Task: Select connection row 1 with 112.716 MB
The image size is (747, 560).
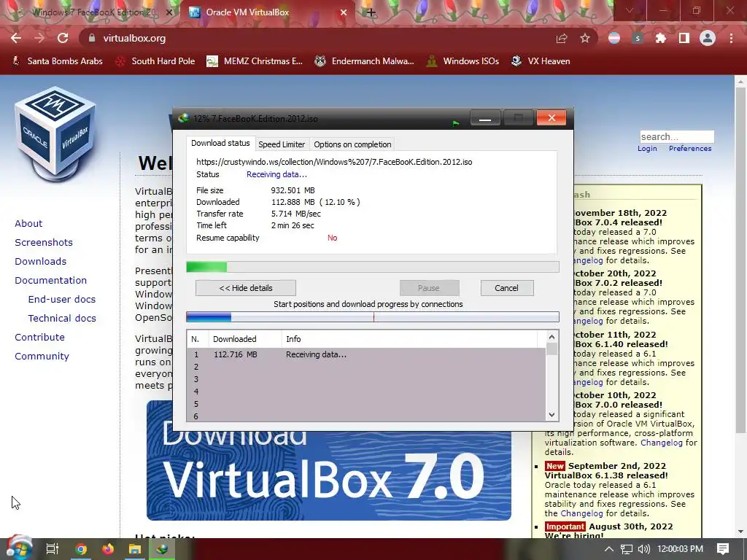Action: pos(366,355)
